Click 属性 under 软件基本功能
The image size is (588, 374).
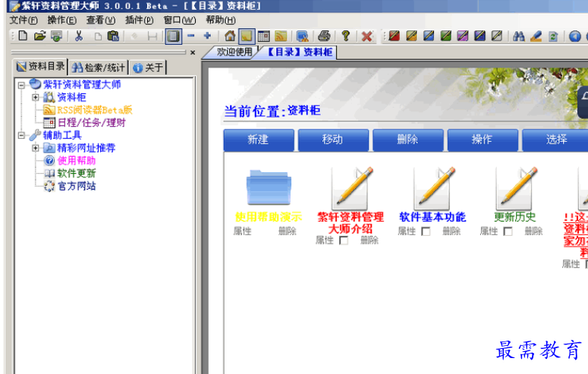click(407, 231)
